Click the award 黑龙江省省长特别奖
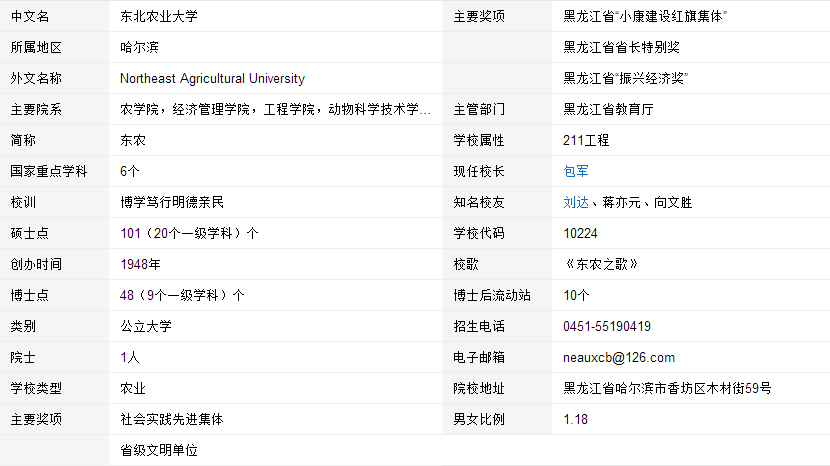Viewport: 830px width, 466px height. coord(621,47)
